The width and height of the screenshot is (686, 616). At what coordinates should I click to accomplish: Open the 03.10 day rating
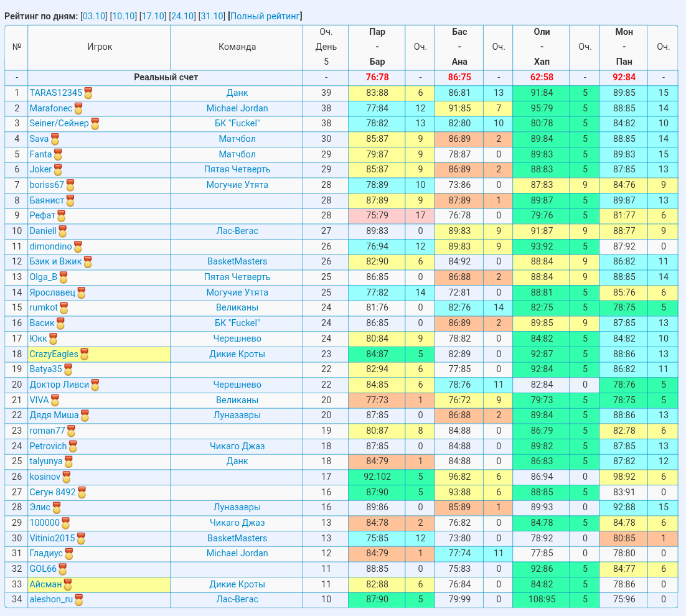(94, 16)
